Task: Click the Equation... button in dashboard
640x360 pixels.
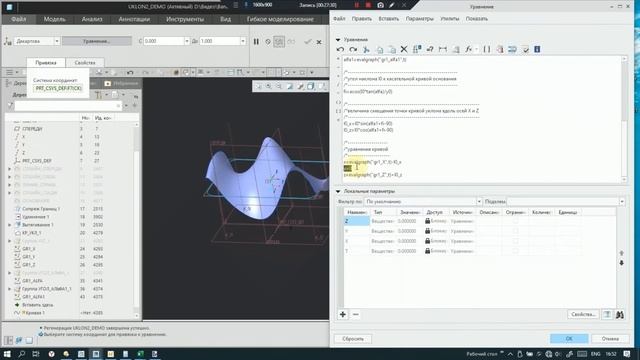Action: point(97,41)
